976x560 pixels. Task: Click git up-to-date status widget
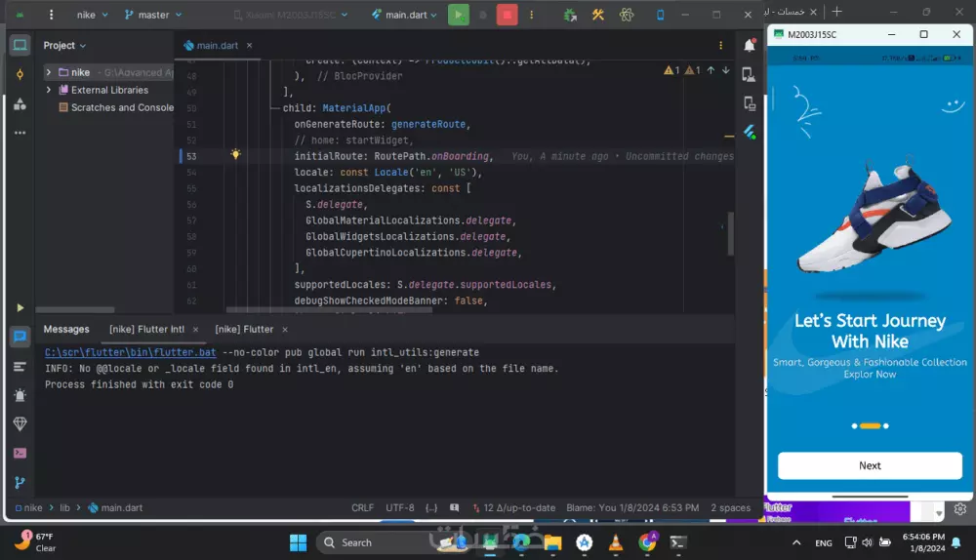point(513,507)
